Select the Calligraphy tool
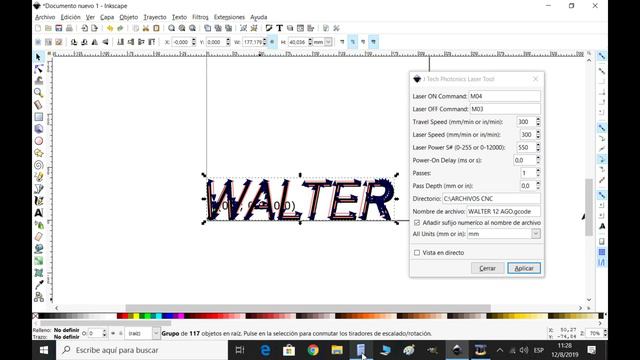640x360 pixels. (x=38, y=201)
